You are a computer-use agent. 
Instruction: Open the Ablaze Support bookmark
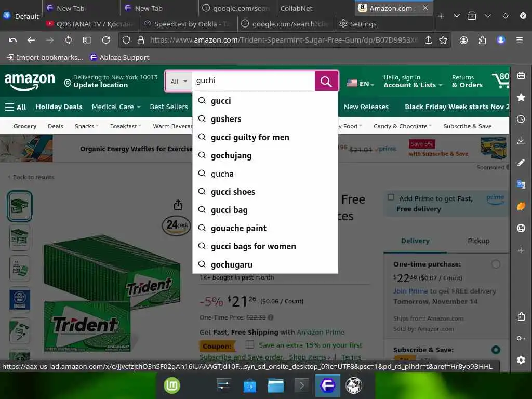click(120, 57)
